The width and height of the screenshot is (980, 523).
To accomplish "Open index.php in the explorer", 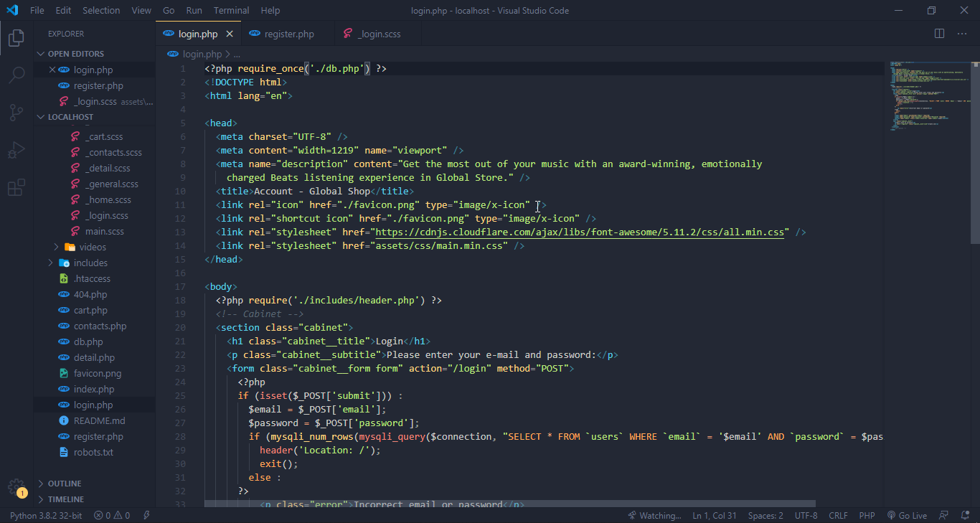I will click(94, 389).
